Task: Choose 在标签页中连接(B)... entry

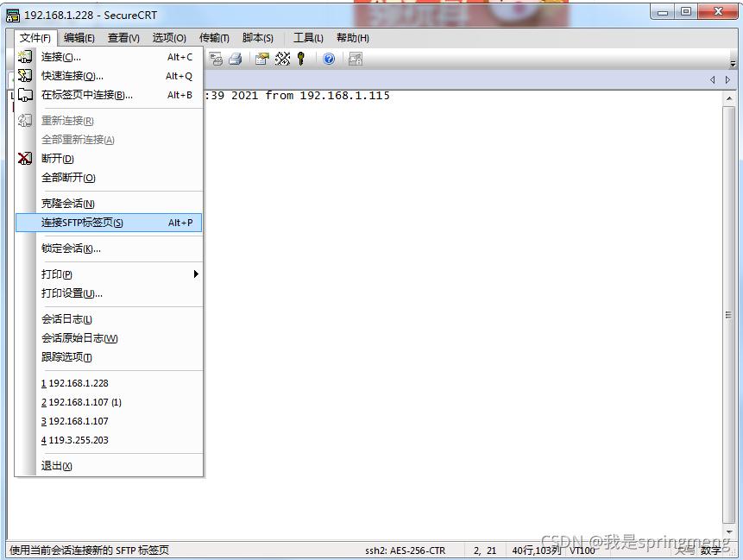Action: [x=109, y=95]
